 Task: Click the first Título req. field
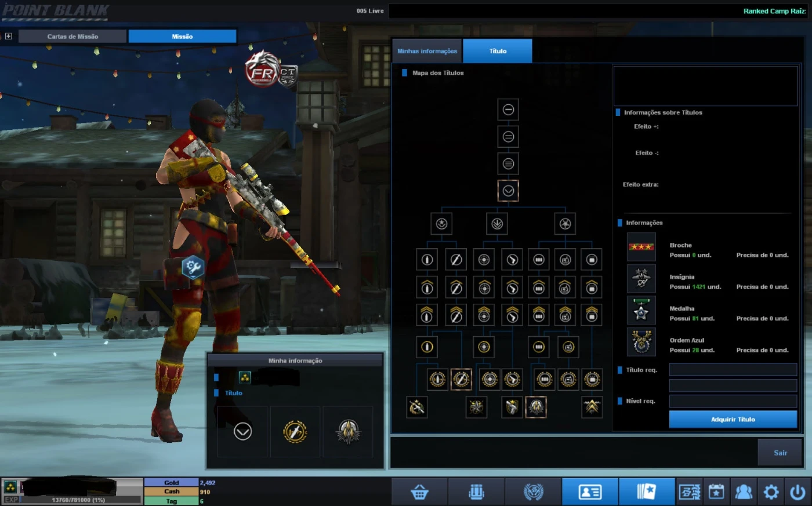pos(733,370)
